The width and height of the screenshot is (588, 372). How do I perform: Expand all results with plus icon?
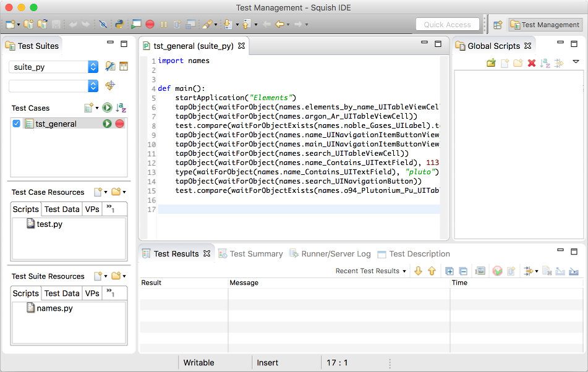(x=450, y=271)
